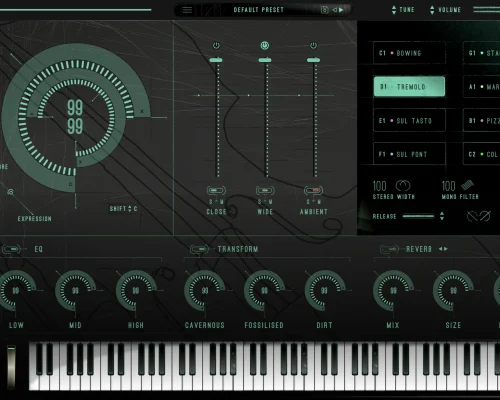Adjust the Tune up/down stepper

[x=394, y=10]
